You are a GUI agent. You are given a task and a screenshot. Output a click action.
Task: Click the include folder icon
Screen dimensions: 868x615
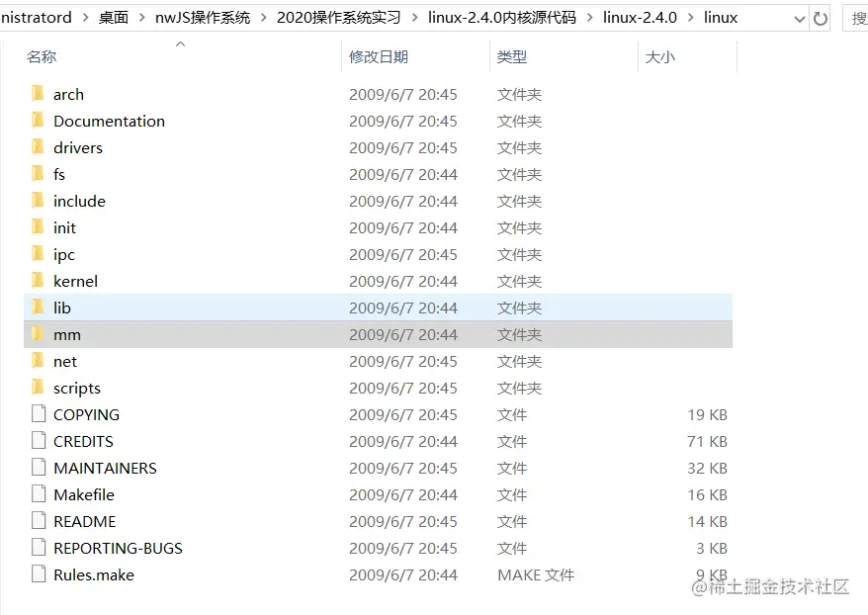(38, 201)
